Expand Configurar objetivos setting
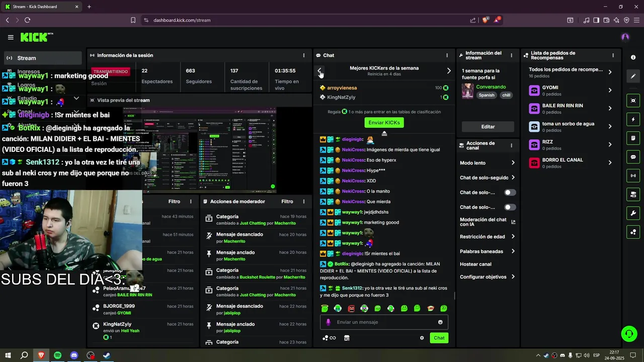Viewport: 644px width, 362px height. pos(513,277)
